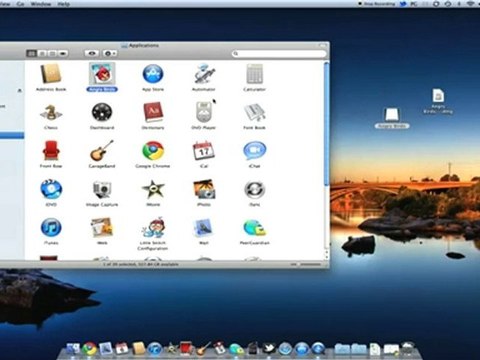Open iCal from the Dock
Viewport: 480px width, 360px height.
pos(122,349)
